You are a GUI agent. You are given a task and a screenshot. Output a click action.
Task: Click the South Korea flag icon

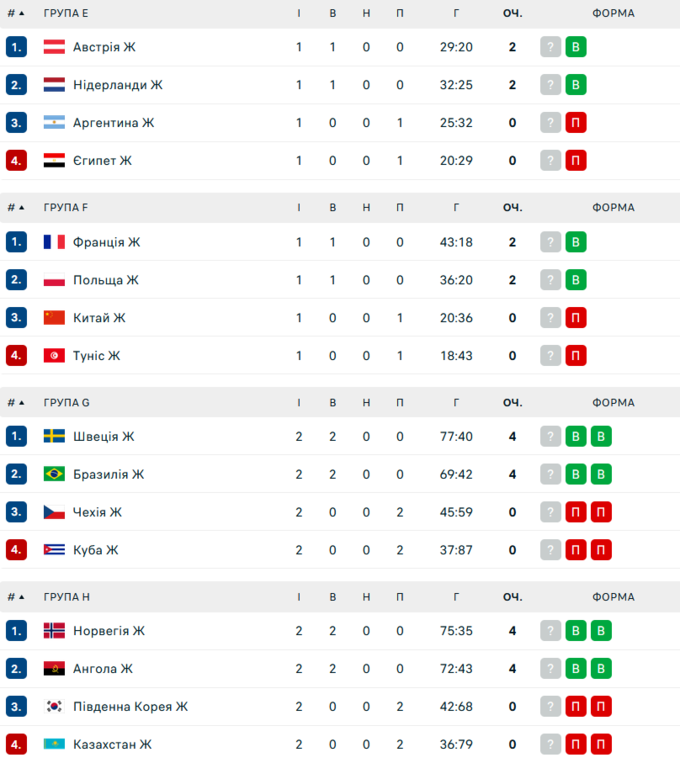(x=54, y=707)
